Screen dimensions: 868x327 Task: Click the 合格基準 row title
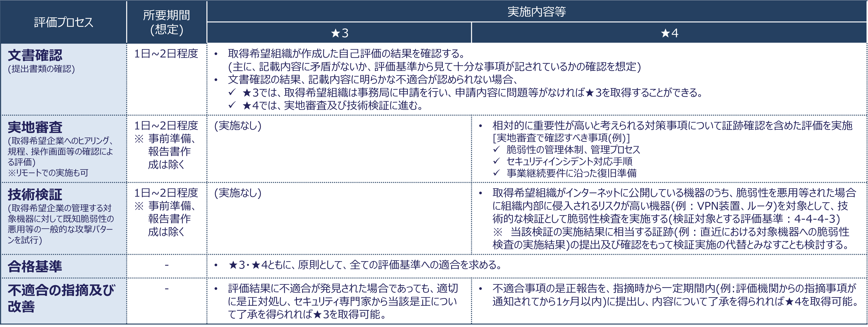(35, 266)
